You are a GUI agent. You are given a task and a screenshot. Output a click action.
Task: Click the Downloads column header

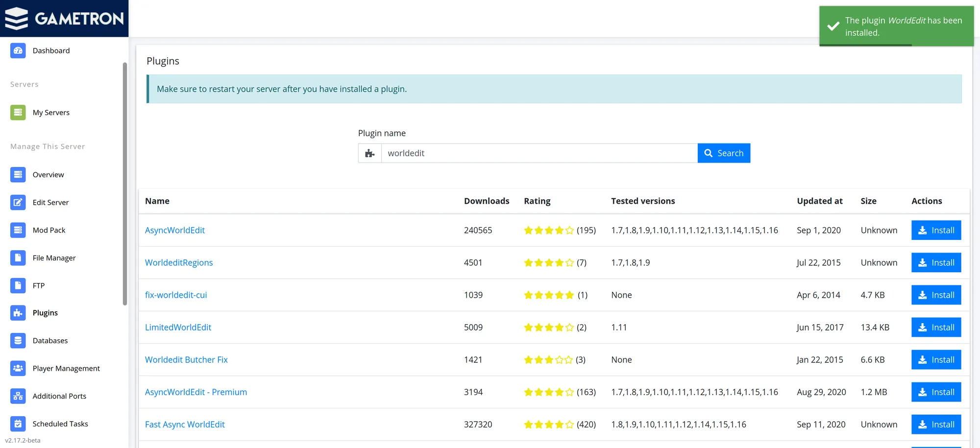tap(487, 201)
